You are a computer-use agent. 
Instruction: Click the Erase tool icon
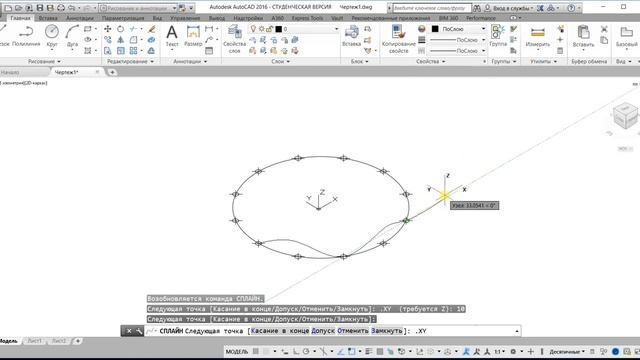pyautogui.click(x=152, y=29)
